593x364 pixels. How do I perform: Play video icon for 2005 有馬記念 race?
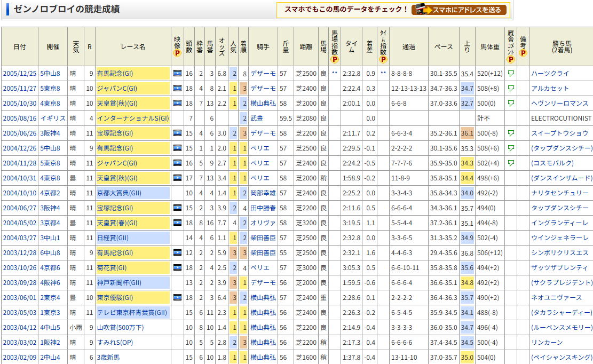point(177,74)
